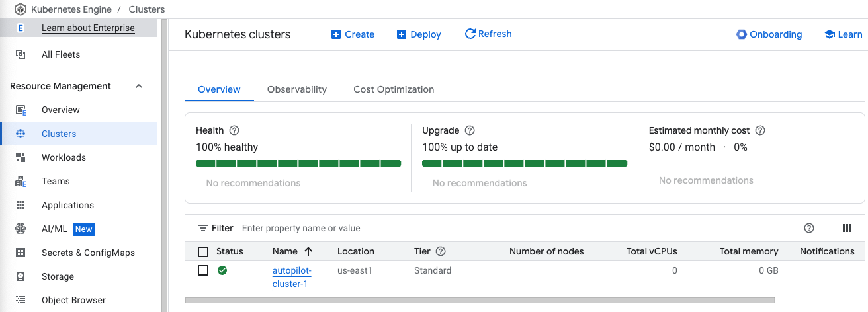Image resolution: width=868 pixels, height=312 pixels.
Task: Open the column display options icon
Action: click(x=847, y=228)
